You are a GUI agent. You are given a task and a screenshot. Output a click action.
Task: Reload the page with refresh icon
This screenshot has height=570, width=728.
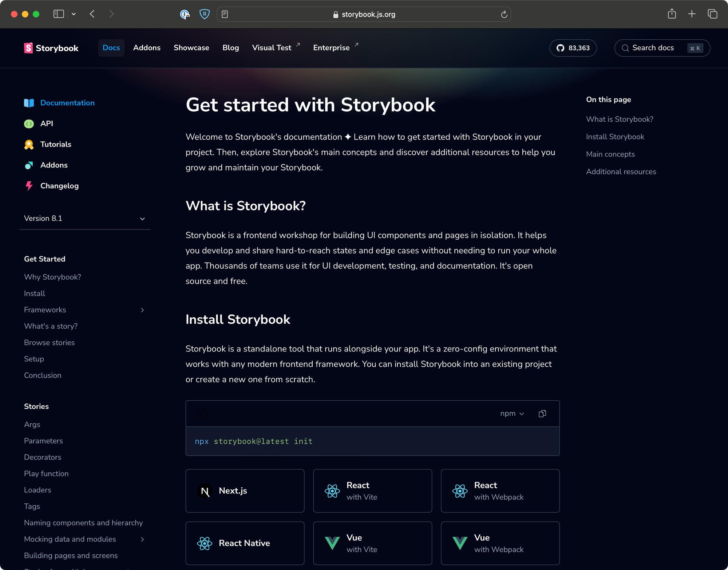tap(504, 14)
